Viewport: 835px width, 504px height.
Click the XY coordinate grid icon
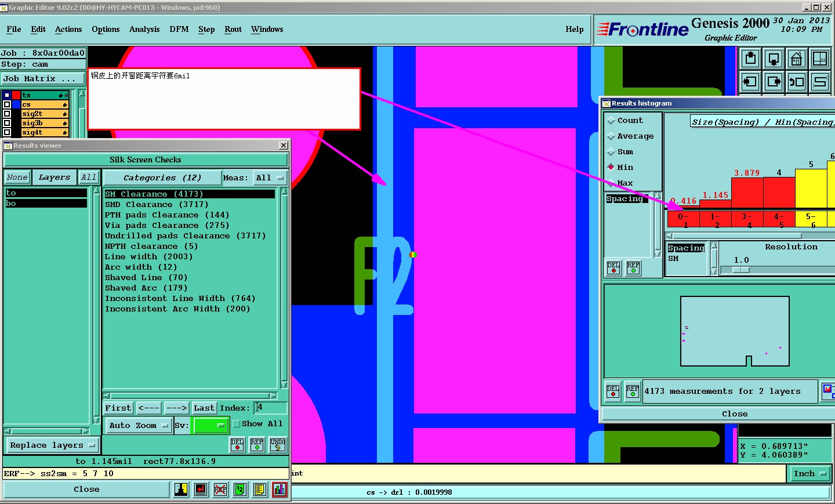[x=820, y=59]
